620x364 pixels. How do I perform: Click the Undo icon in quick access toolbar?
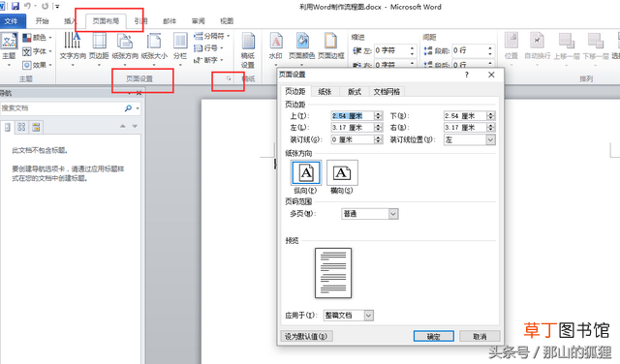[27, 6]
